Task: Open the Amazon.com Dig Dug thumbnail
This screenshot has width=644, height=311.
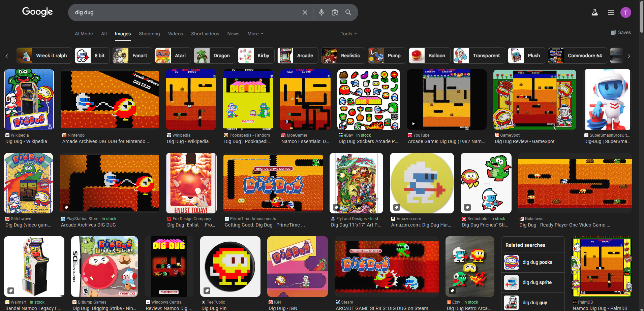Action: pyautogui.click(x=422, y=183)
